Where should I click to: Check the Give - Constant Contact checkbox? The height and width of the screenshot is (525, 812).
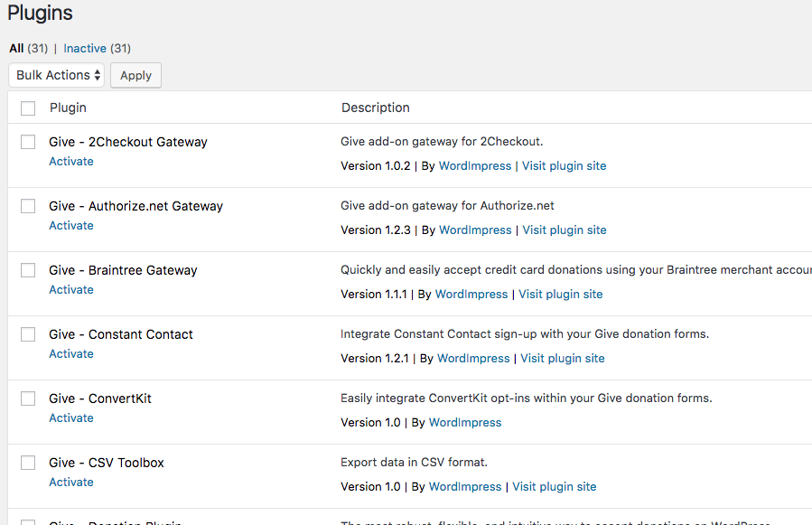click(x=28, y=334)
